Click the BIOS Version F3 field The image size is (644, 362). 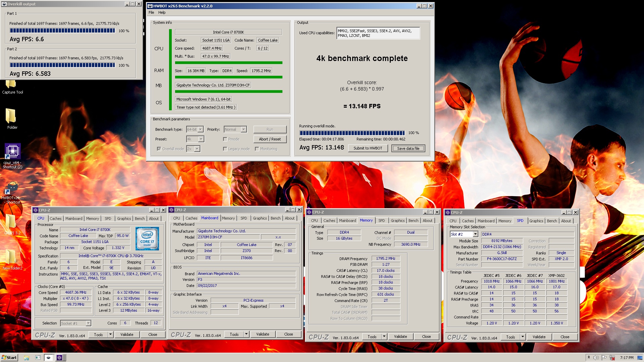(x=247, y=280)
